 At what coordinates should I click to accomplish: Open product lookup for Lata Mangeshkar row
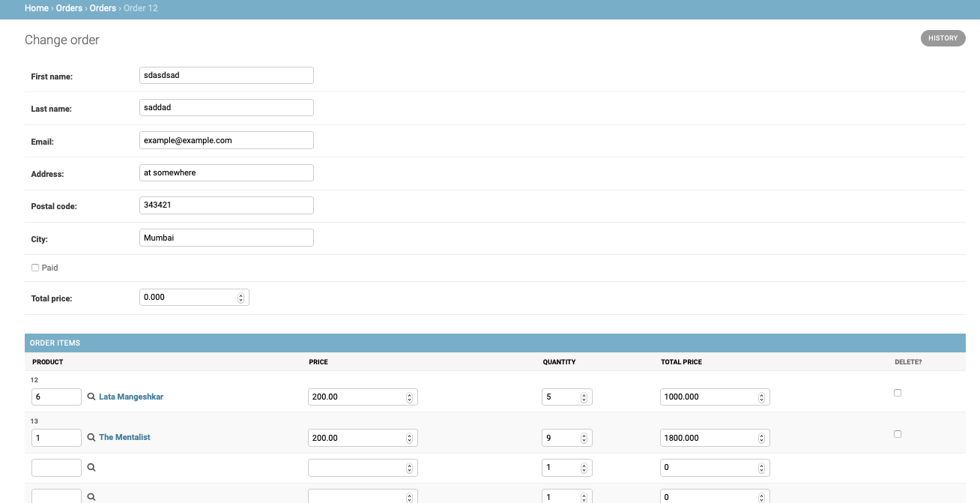pos(91,397)
